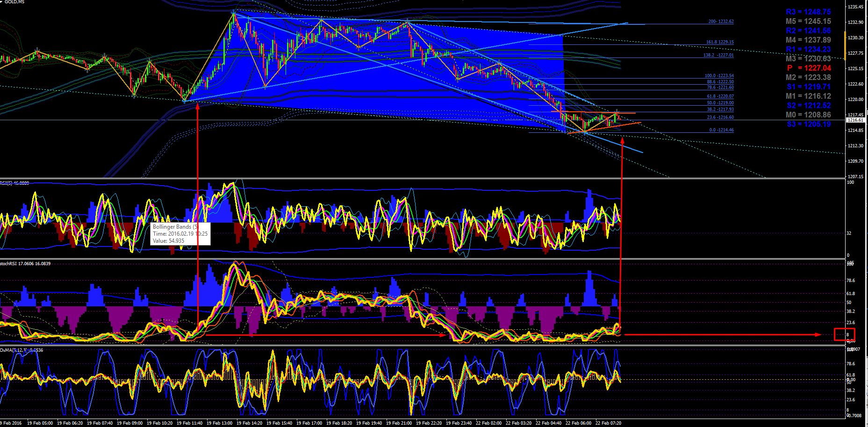The height and width of the screenshot is (427, 868).
Task: Click the 1225.15 price scale value
Action: 855,69
